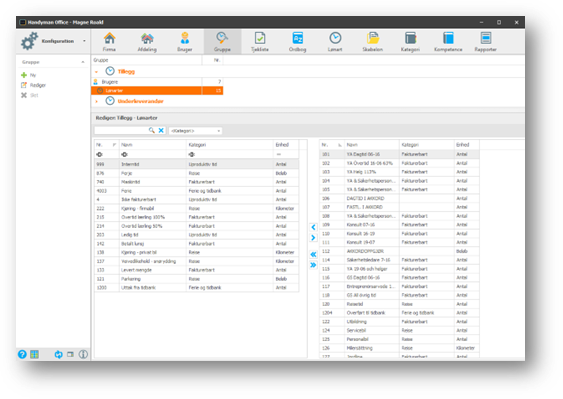
Task: Create new group with Ny
Action: [29, 75]
